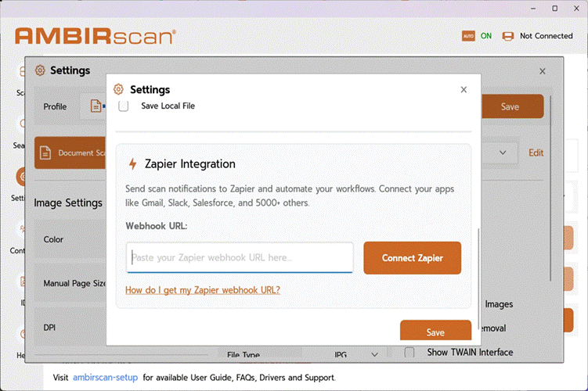
Task: Click the background Settings window scrollbar
Action: 550,188
